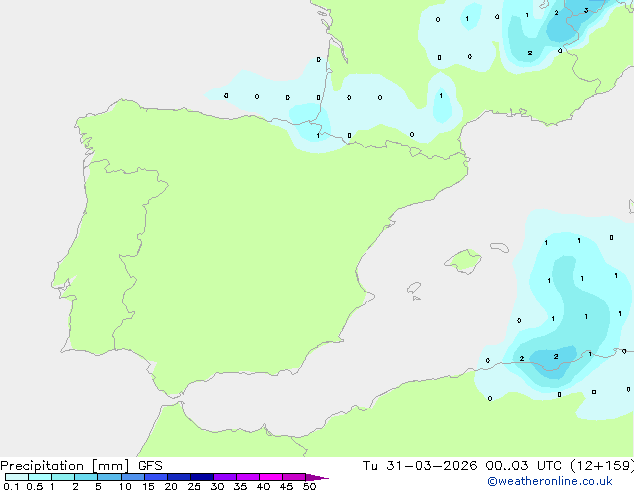Click the purple arrow swatch above 50 mm
Image resolution: width=634 pixels, height=490 pixels.
(317, 477)
